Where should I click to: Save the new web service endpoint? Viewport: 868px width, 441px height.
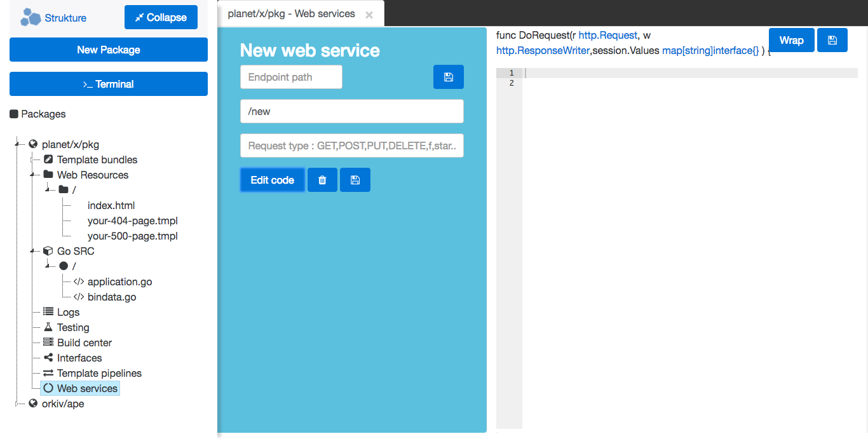(448, 76)
